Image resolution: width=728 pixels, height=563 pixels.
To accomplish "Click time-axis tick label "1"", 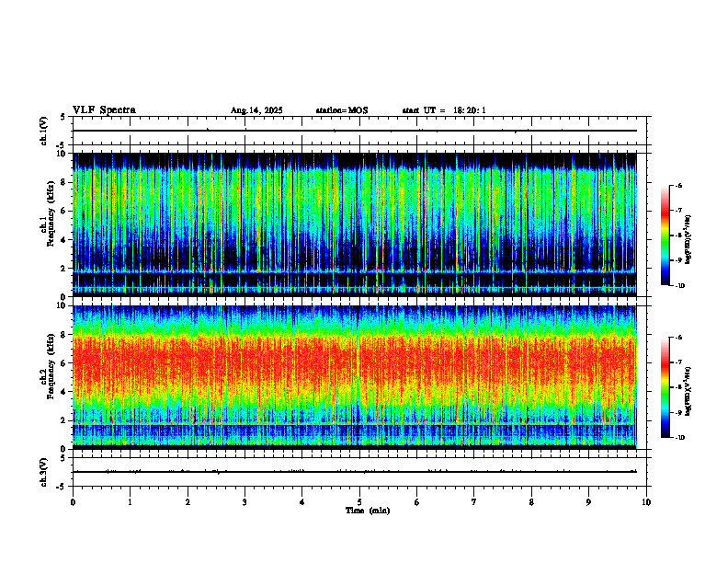I will pyautogui.click(x=130, y=502).
